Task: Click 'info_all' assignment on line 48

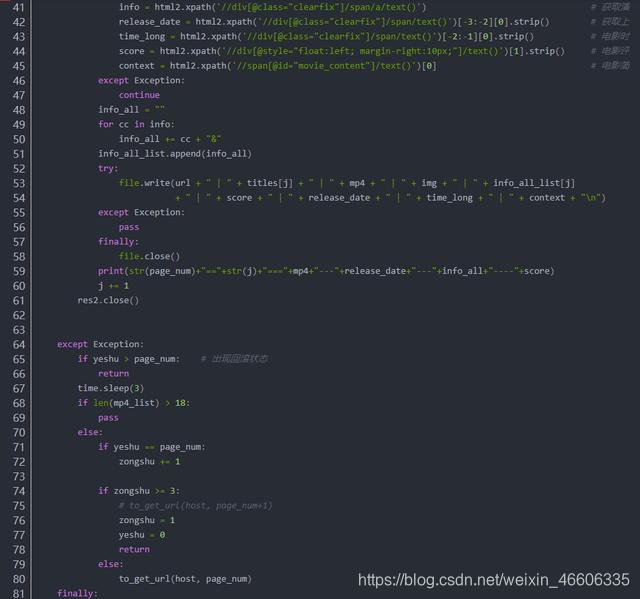Action: [131, 110]
